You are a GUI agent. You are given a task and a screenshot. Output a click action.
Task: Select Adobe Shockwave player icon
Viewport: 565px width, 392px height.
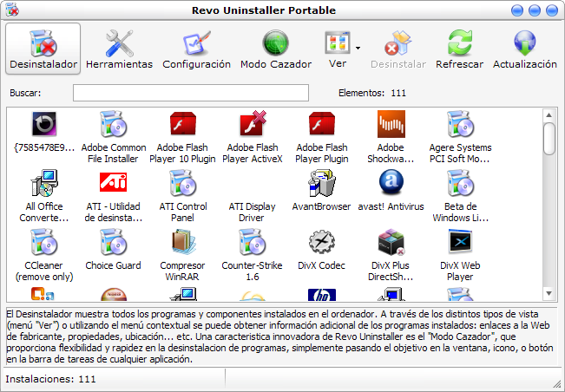(x=391, y=127)
